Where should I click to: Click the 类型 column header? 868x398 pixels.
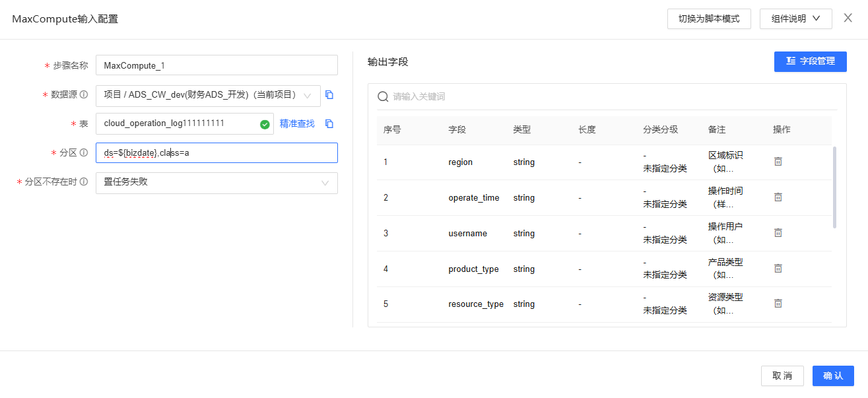[521, 130]
